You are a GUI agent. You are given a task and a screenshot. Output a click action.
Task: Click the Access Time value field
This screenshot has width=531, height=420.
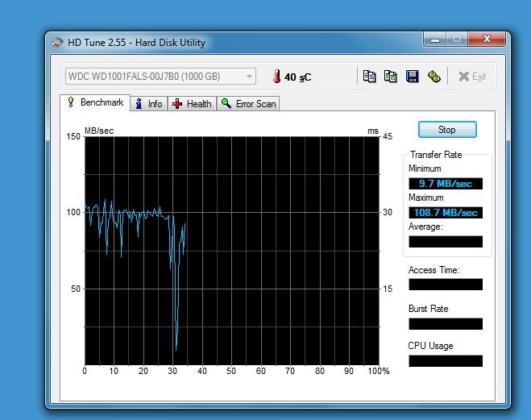pyautogui.click(x=446, y=285)
